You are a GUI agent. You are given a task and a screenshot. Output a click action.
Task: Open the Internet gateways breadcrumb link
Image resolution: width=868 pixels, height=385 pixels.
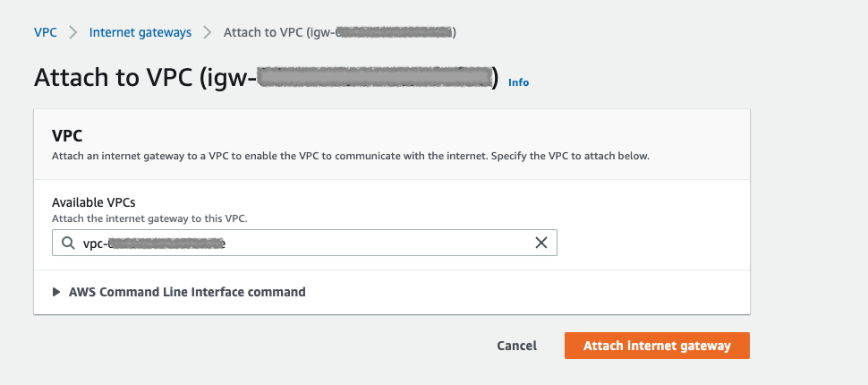pyautogui.click(x=140, y=32)
